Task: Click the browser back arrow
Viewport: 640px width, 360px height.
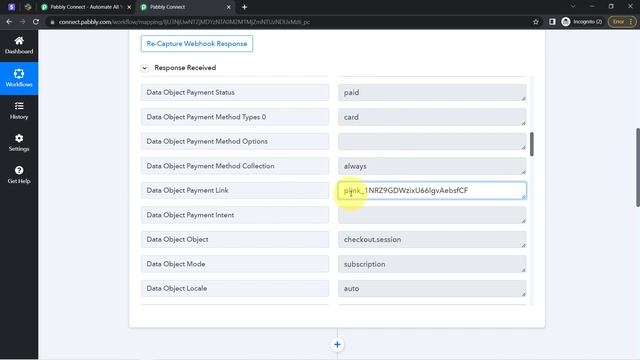Action: click(9, 22)
